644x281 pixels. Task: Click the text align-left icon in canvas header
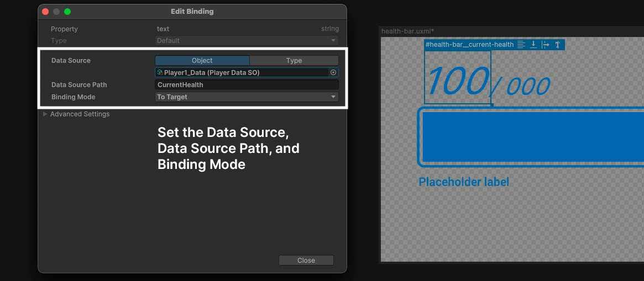tap(521, 45)
